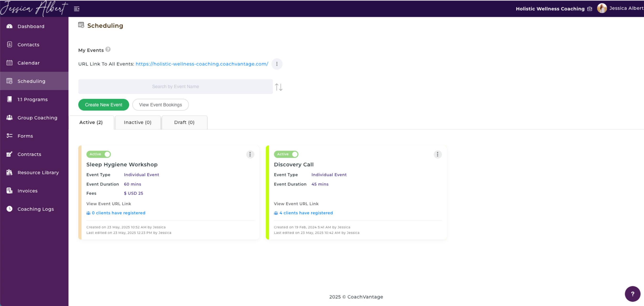
Task: Click clients icon on Discovery Call card
Action: click(276, 213)
